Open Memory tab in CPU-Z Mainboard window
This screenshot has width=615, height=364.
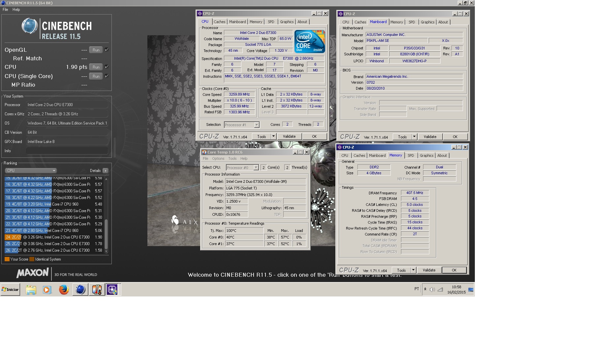coord(396,22)
